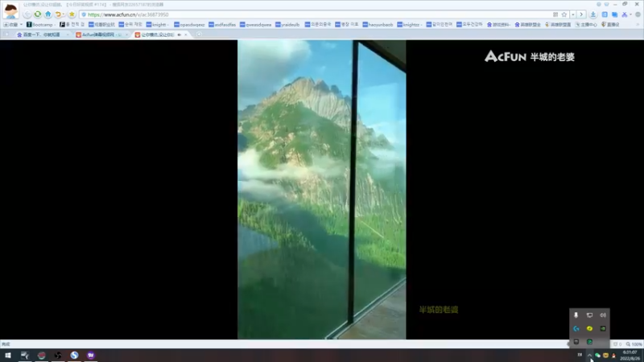The width and height of the screenshot is (644, 362).
Task: Click the browser back arrow button
Action: (x=27, y=14)
